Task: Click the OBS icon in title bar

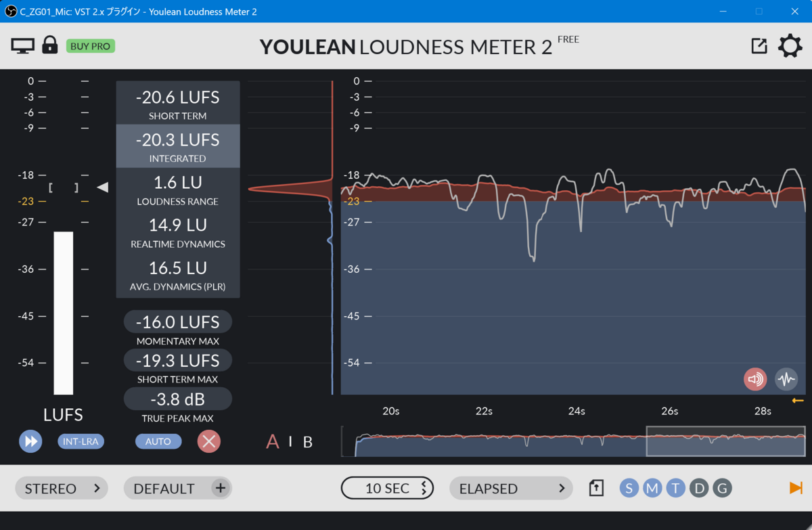Action: (x=10, y=12)
